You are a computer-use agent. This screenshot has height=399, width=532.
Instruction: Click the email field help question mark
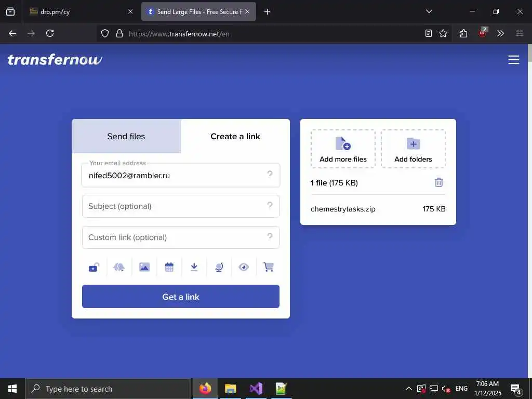270,174
